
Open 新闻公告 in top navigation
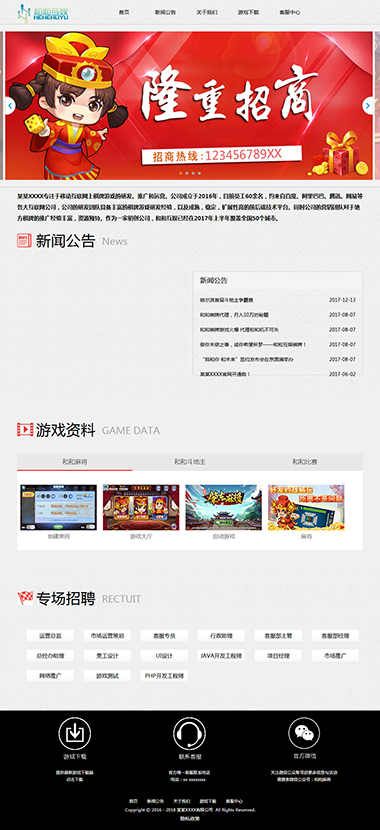tap(165, 12)
